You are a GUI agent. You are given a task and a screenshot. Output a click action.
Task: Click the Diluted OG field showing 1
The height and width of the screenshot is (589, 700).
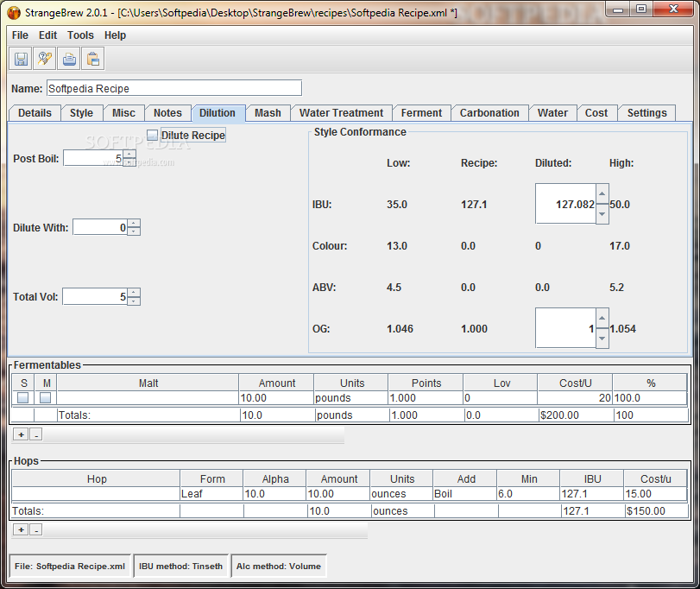[565, 328]
